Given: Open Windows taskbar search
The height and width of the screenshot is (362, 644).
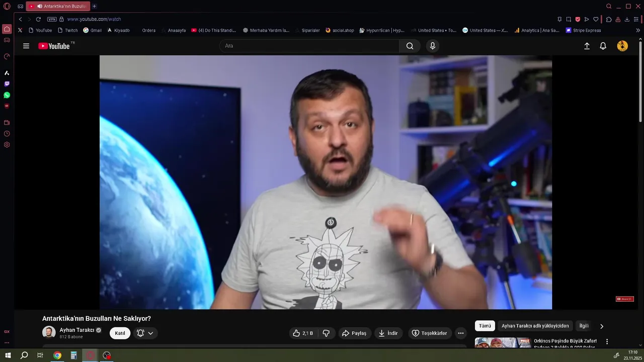Looking at the screenshot, I should pyautogui.click(x=24, y=355).
